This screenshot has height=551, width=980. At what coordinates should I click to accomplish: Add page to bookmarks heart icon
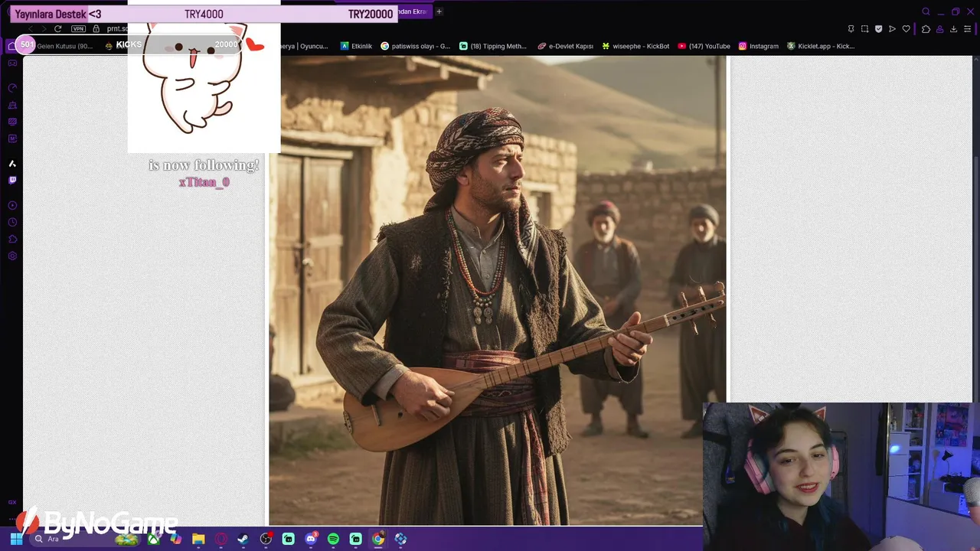[x=906, y=29]
